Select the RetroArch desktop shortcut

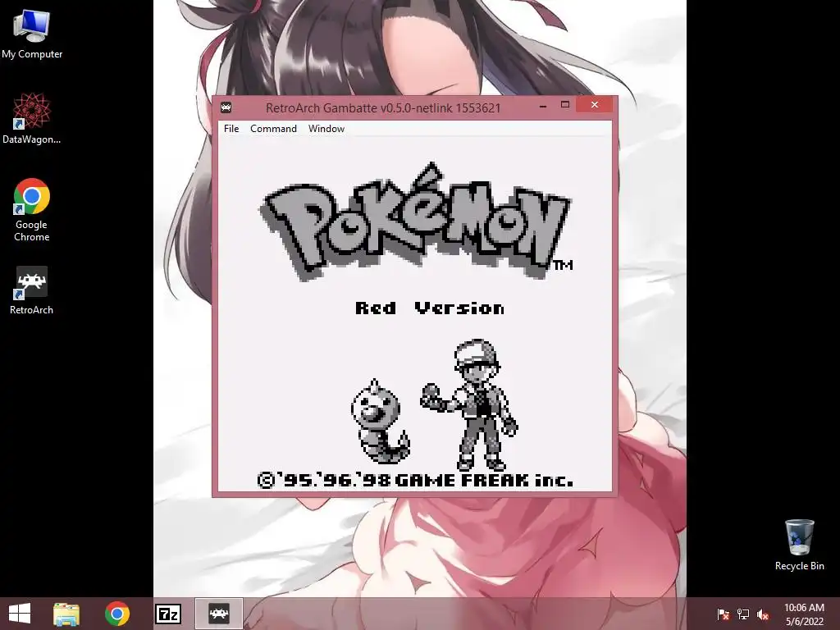coord(32,290)
